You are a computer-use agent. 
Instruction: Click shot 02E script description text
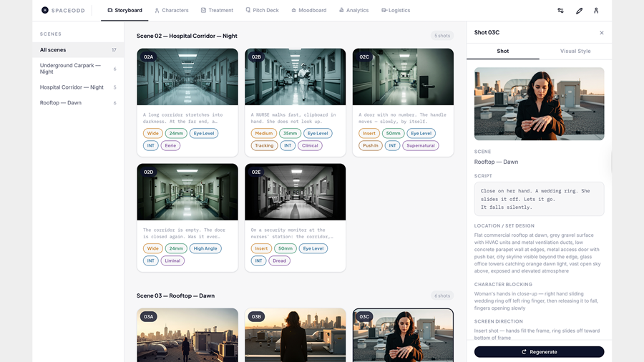(292, 233)
